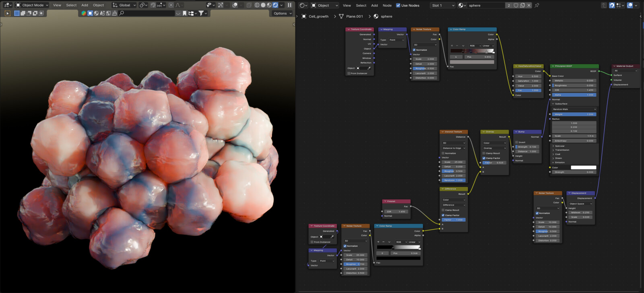Click the emission Color white swatch in Principled BSDF
This screenshot has height=293, width=644.
[x=583, y=167]
